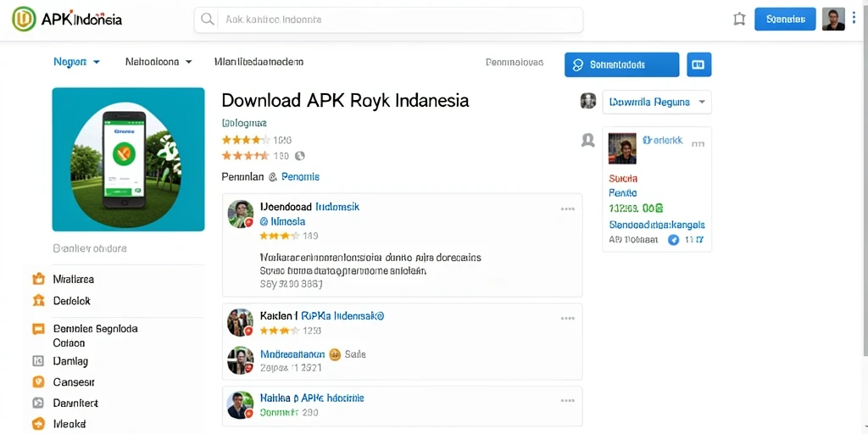Click the bookmark icon in header
868x434 pixels.
pos(739,19)
